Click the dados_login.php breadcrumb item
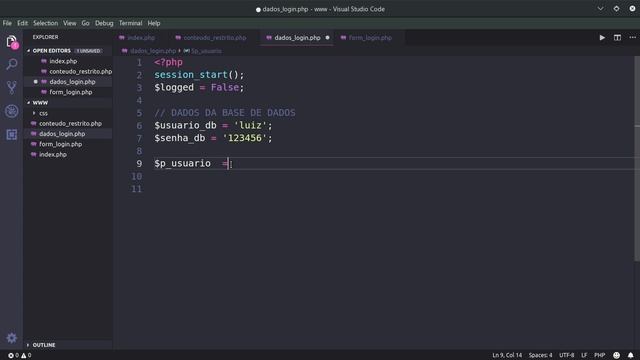640x360 pixels. pyautogui.click(x=153, y=51)
